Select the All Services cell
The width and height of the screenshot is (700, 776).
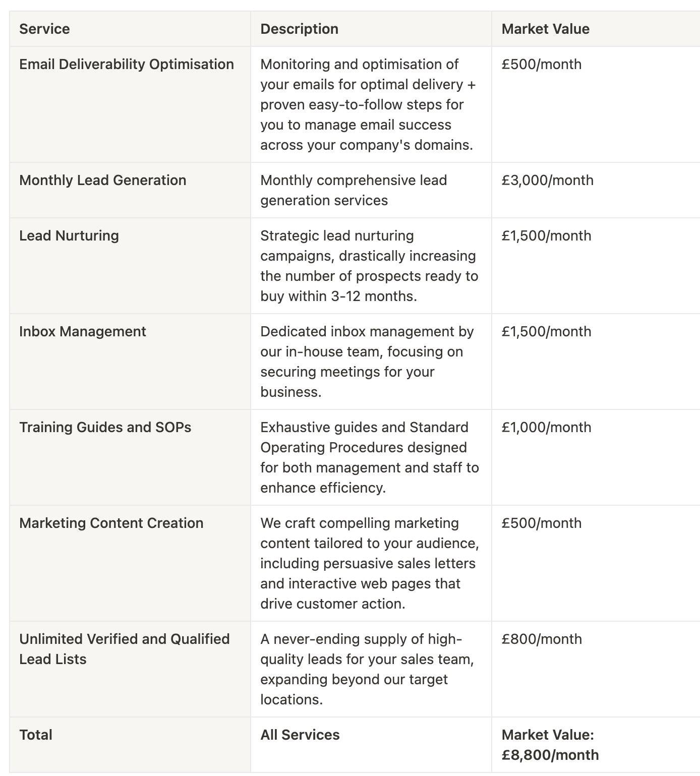click(x=371, y=745)
